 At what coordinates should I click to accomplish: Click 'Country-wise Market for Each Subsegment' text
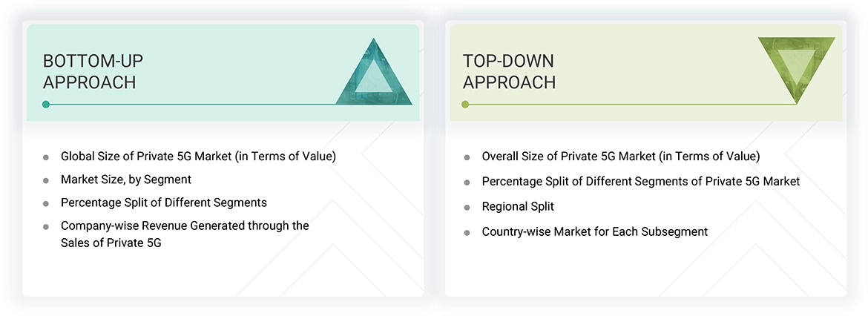point(594,231)
